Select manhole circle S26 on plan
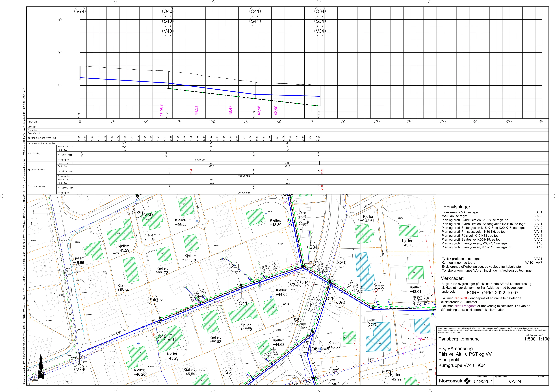 [x=341, y=263]
